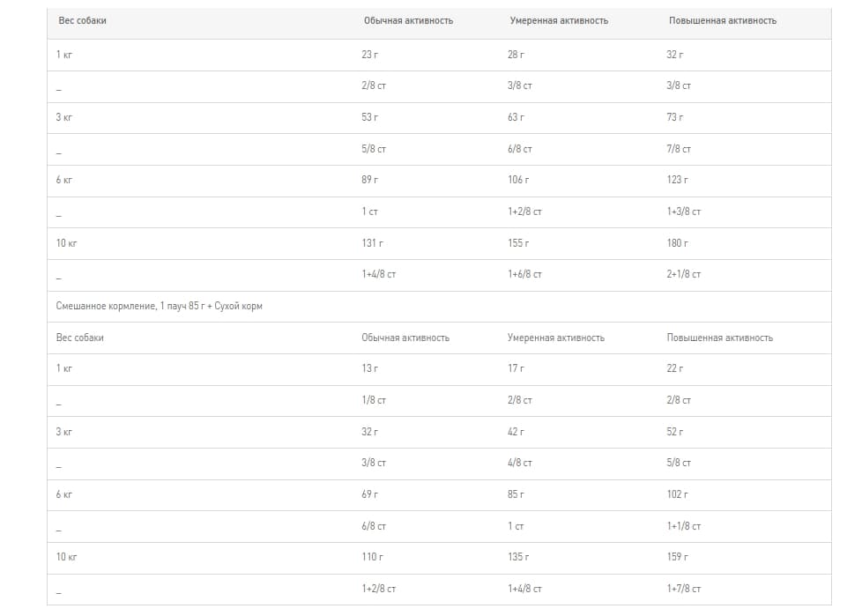Click the "159 г" value
847x616 pixels.
tap(678, 557)
